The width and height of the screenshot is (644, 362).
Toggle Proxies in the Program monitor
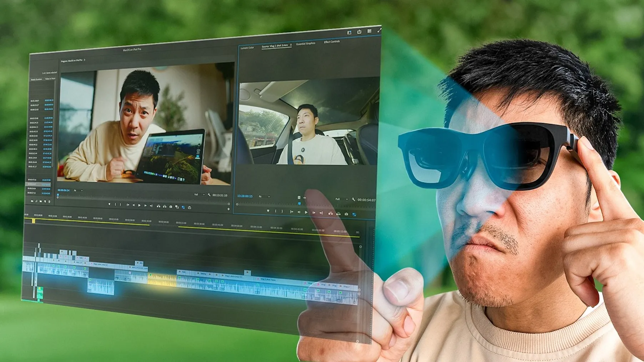point(183,204)
